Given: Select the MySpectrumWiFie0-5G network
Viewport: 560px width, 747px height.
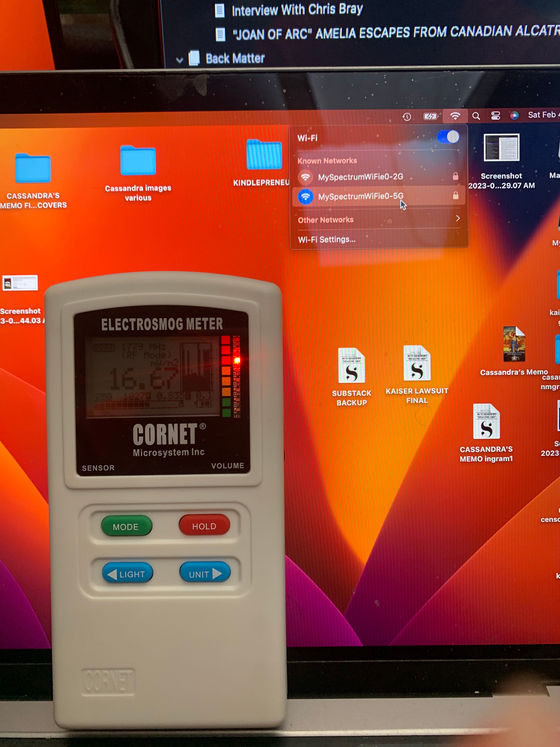Looking at the screenshot, I should click(x=360, y=196).
